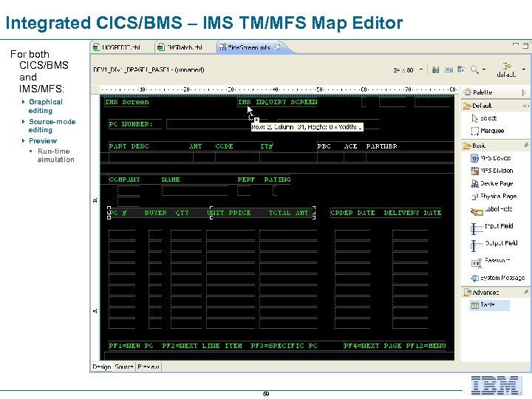
Task: Select the 'PARTNBR' label
Action: tap(381, 146)
